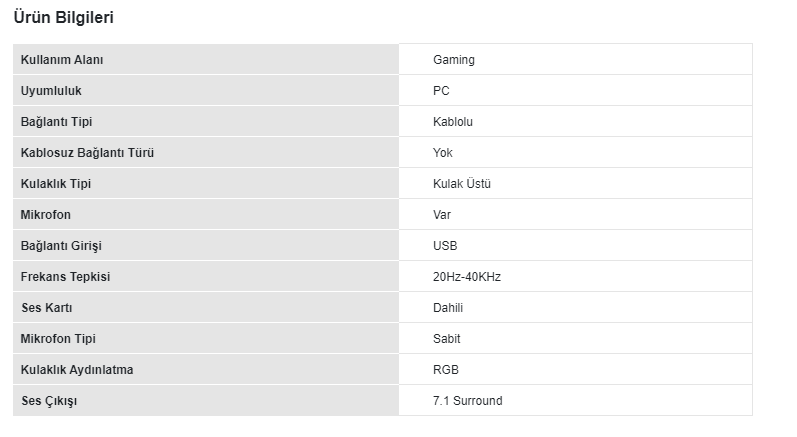797x437 pixels.
Task: Click the Kablosuz Bağlantı Türü label
Action: pyautogui.click(x=88, y=153)
